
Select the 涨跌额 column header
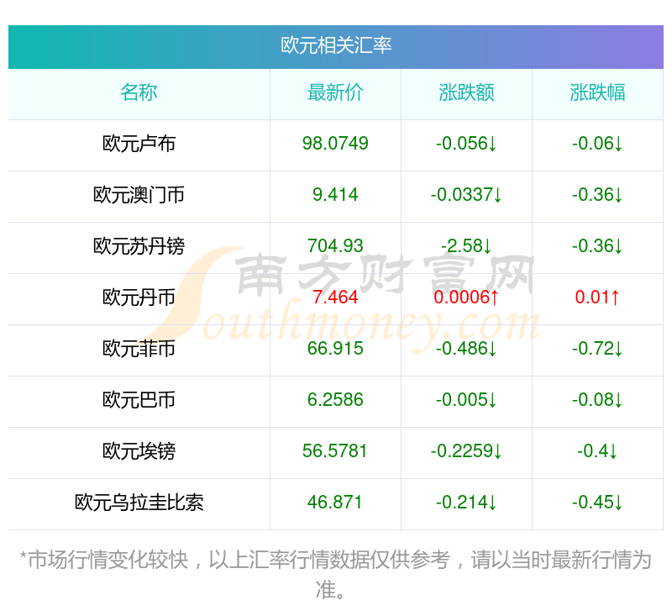pyautogui.click(x=466, y=92)
